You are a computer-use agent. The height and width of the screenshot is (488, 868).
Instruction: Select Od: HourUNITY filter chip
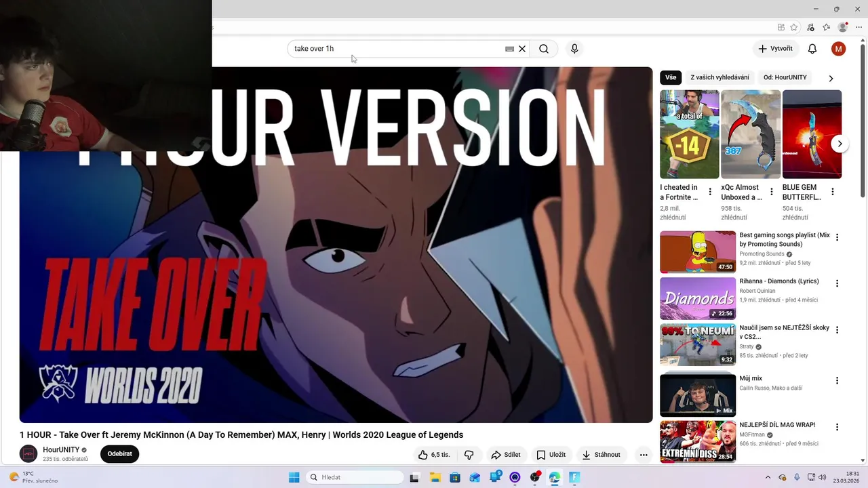pyautogui.click(x=785, y=77)
